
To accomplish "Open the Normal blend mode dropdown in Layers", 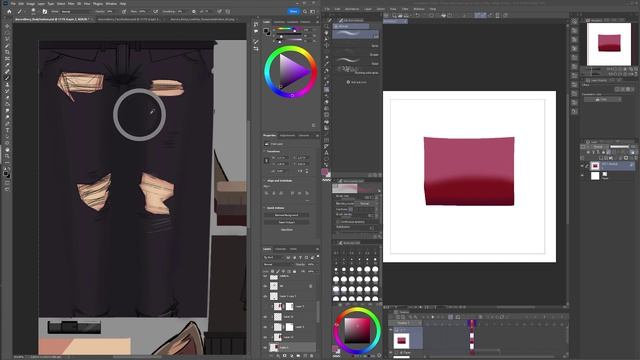I will point(278,264).
